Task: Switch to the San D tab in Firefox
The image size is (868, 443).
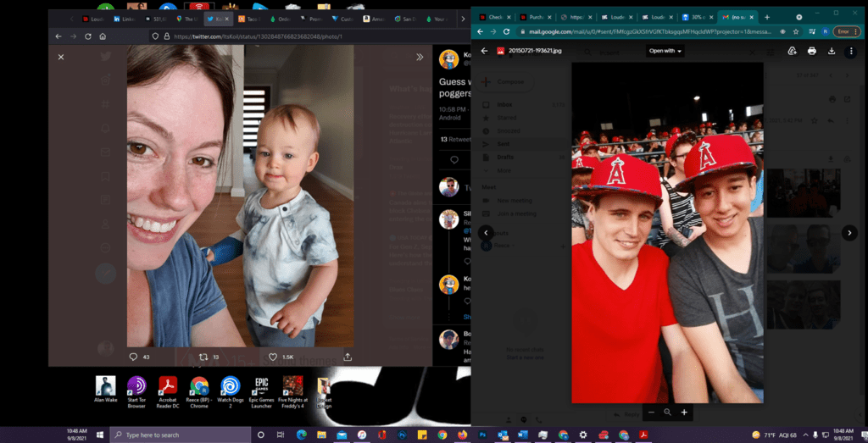Action: (406, 19)
